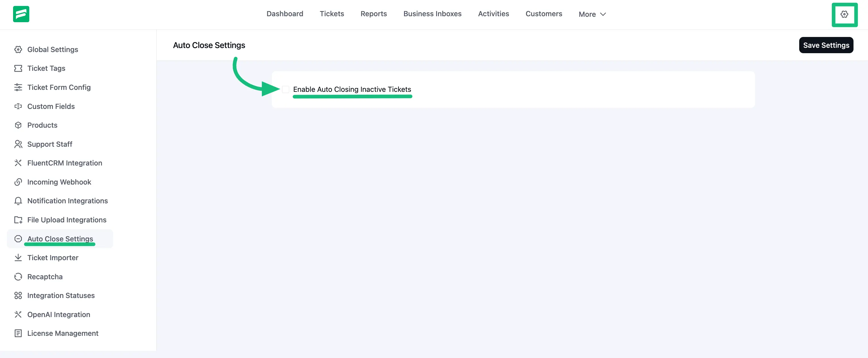The height and width of the screenshot is (358, 868).
Task: Click the Ticket Form Config sliders icon
Action: (x=18, y=87)
